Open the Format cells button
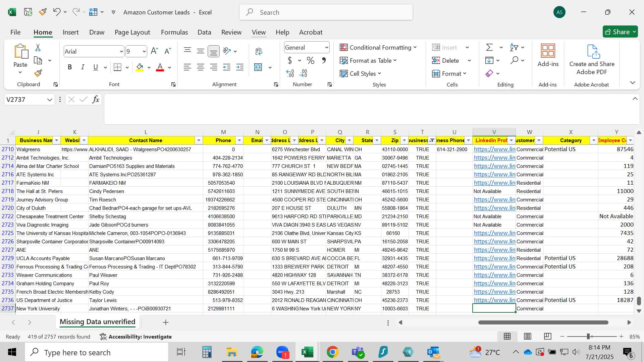644x362 pixels. coord(449,73)
